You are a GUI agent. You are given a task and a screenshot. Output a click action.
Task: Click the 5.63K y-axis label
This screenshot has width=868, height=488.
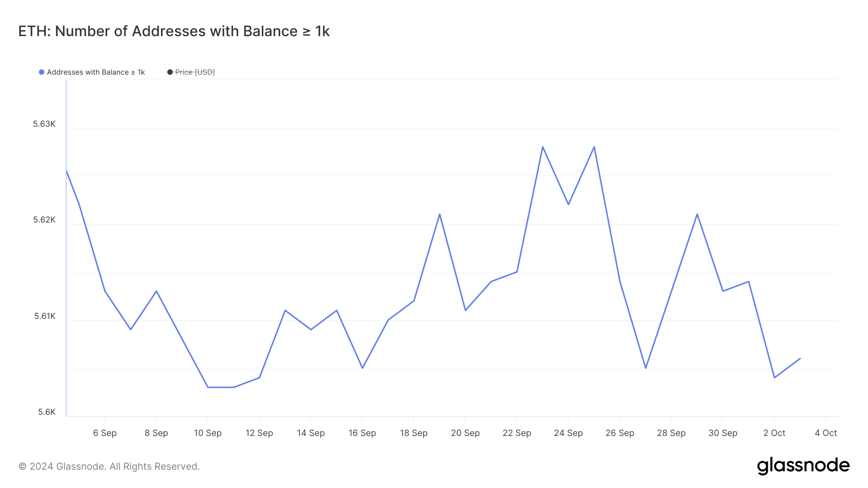pyautogui.click(x=44, y=124)
